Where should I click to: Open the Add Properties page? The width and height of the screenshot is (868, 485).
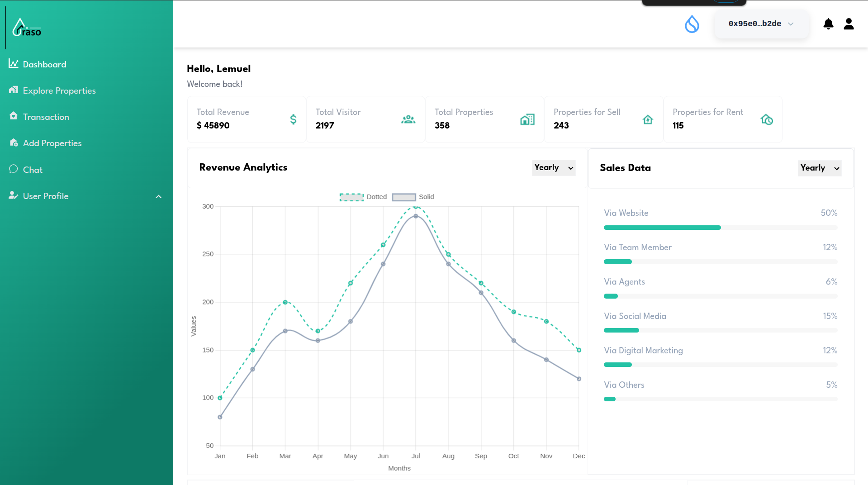click(52, 143)
